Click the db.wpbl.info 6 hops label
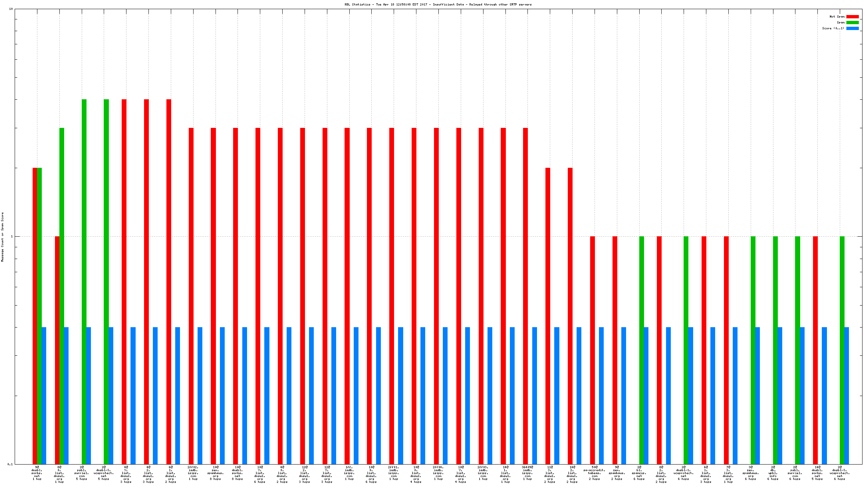The image size is (868, 488). [773, 473]
